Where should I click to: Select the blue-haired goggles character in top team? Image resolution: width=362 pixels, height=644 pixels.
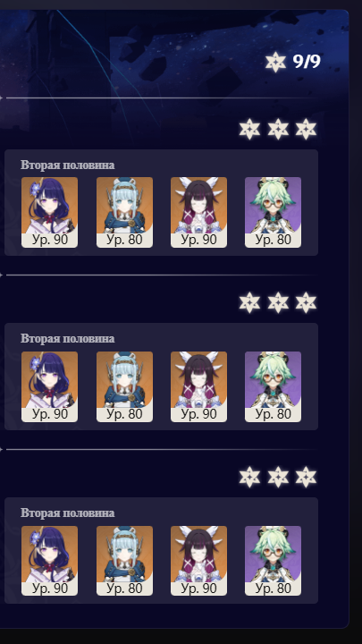click(124, 212)
